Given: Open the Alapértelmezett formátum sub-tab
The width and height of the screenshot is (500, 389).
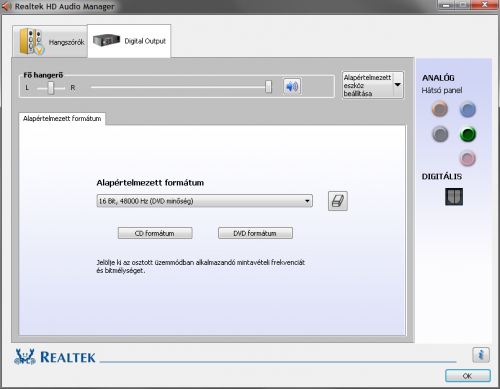Looking at the screenshot, I should point(62,119).
